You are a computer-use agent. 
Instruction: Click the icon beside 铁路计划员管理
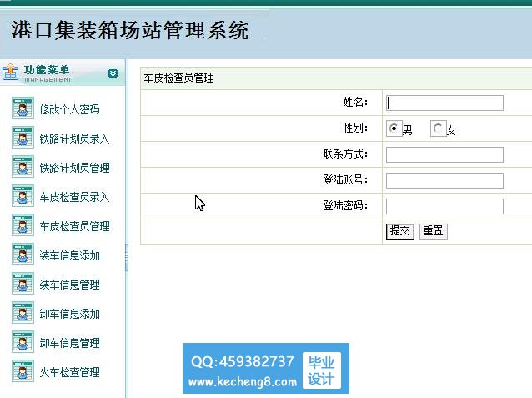click(x=23, y=167)
